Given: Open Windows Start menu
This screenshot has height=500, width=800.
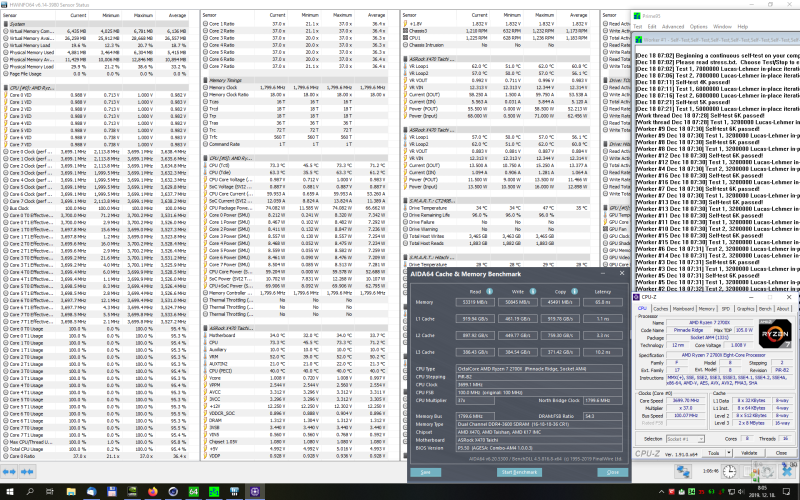Looking at the screenshot, I should [x=10, y=492].
